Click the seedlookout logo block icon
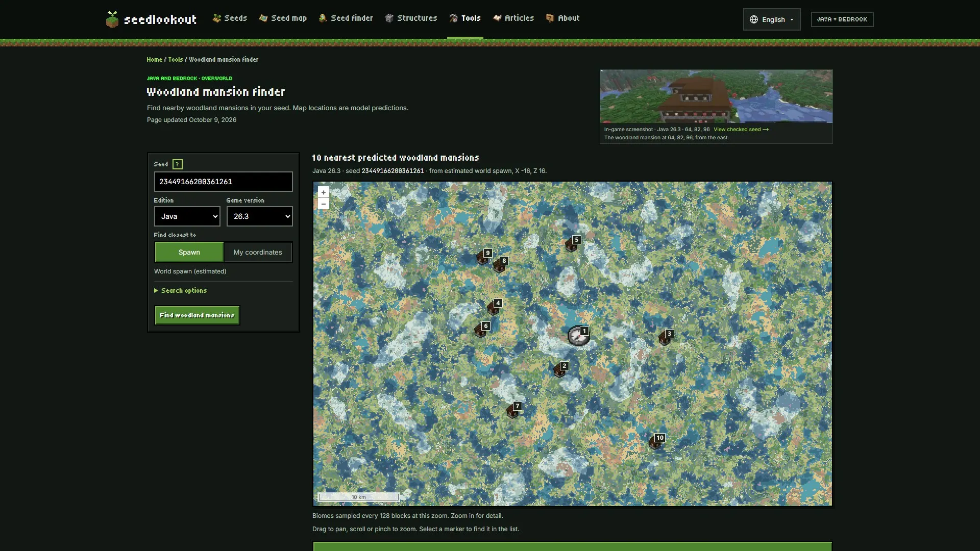980x551 pixels. click(112, 19)
